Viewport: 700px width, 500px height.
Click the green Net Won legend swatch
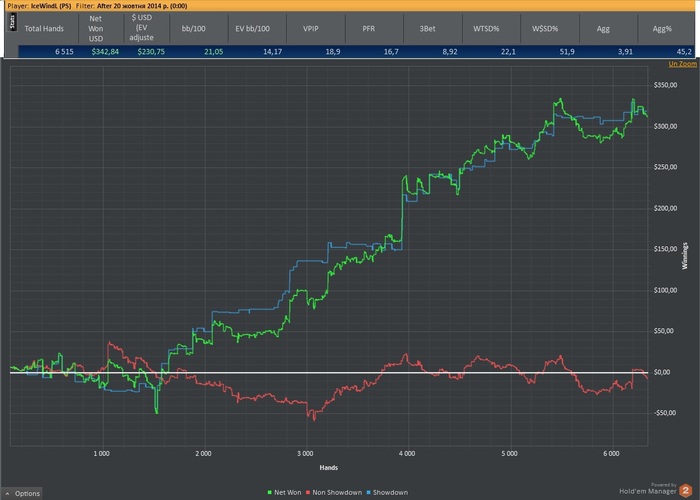(270, 493)
